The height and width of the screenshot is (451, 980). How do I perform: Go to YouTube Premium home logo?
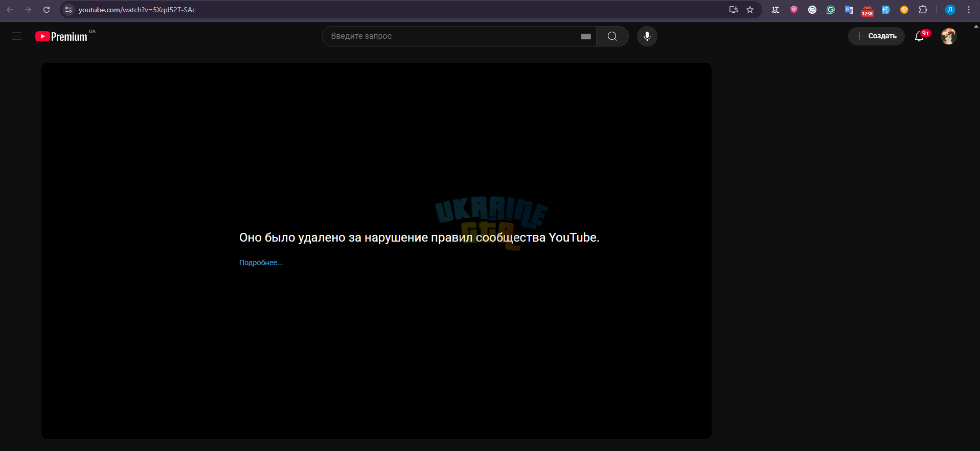tap(61, 36)
